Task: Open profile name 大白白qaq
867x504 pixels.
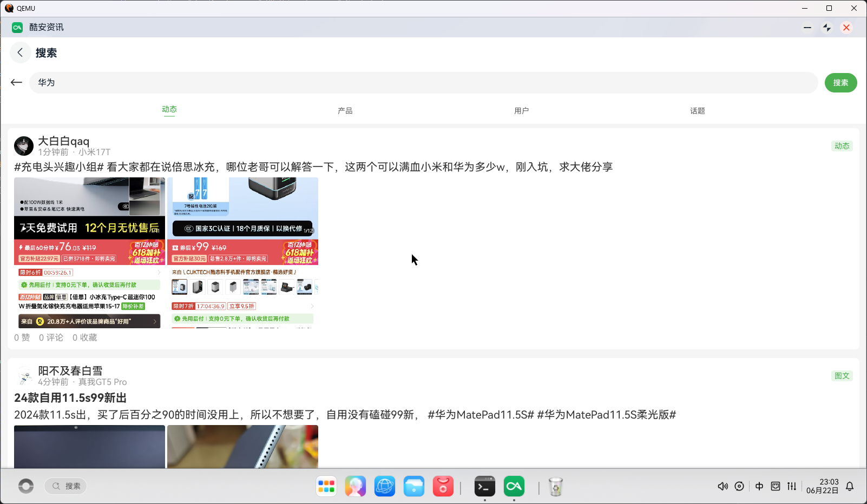Action: [x=64, y=141]
